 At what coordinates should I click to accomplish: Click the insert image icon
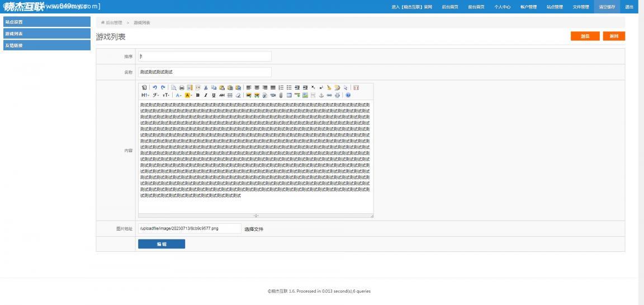tap(249, 95)
